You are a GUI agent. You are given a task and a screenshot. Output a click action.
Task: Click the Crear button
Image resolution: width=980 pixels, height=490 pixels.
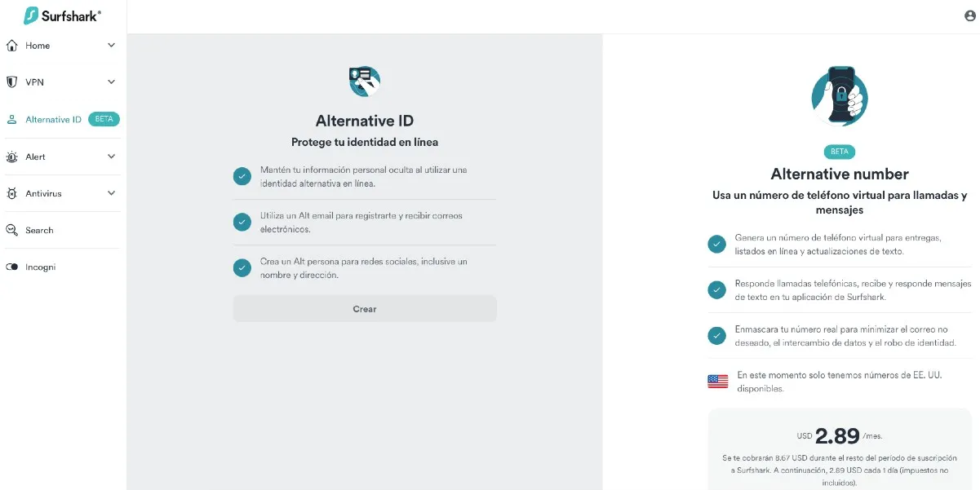[365, 309]
